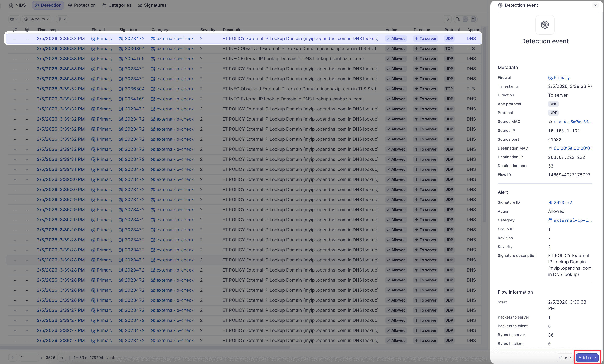
Task: Click the page number input field
Action: point(29,358)
